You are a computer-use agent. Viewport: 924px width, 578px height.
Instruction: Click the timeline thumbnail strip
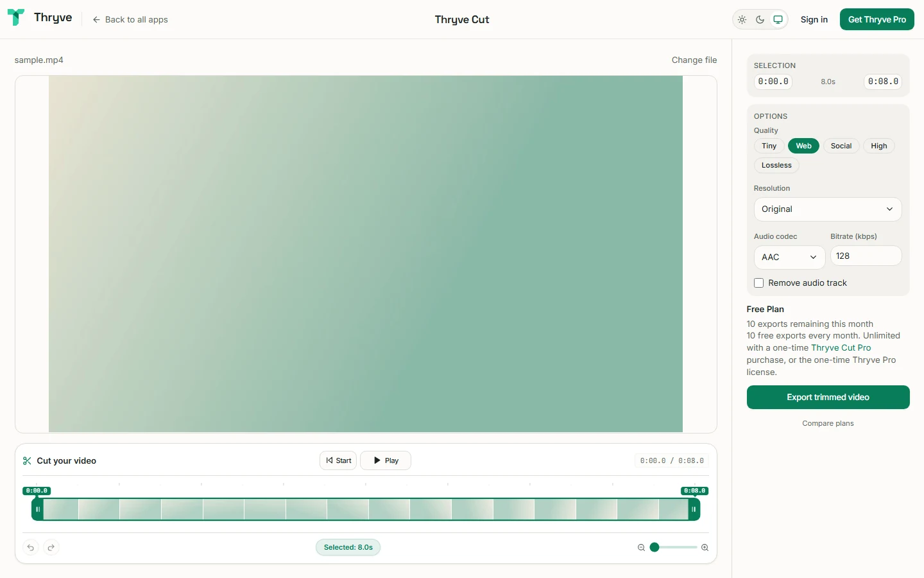pyautogui.click(x=366, y=509)
